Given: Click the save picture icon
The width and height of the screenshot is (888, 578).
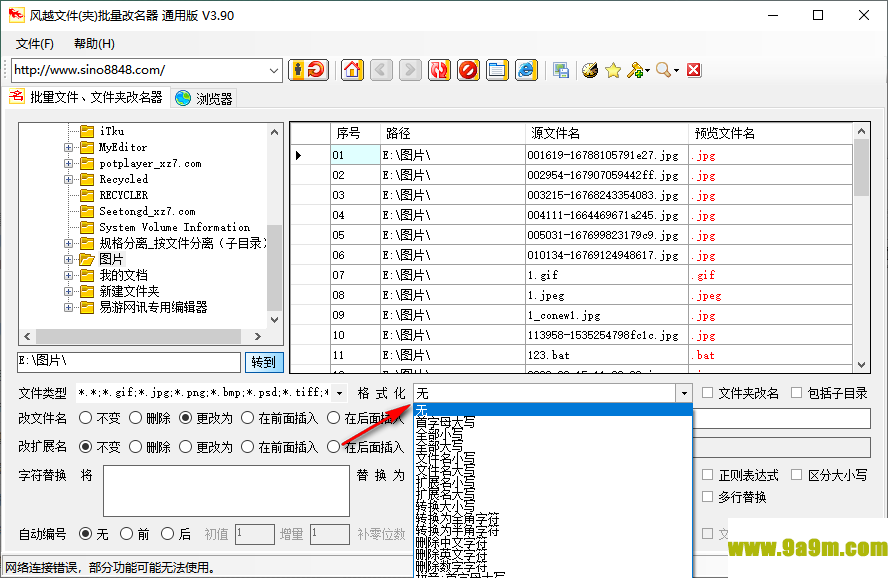Looking at the screenshot, I should point(561,70).
